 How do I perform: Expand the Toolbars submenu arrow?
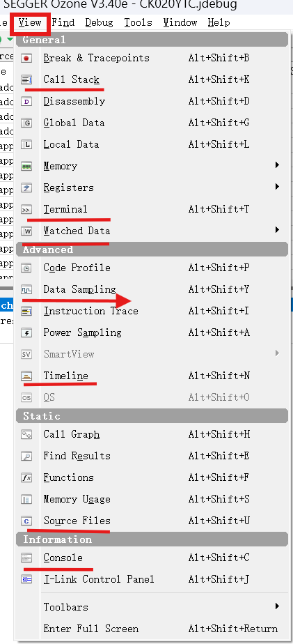278,606
